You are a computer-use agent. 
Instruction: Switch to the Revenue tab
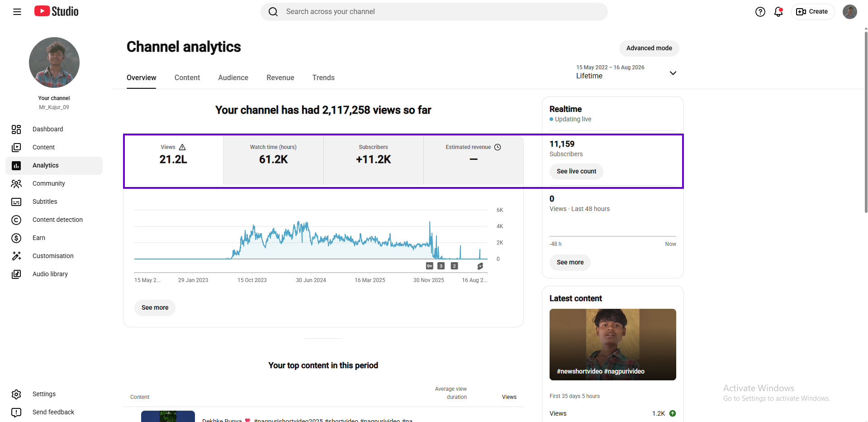280,78
